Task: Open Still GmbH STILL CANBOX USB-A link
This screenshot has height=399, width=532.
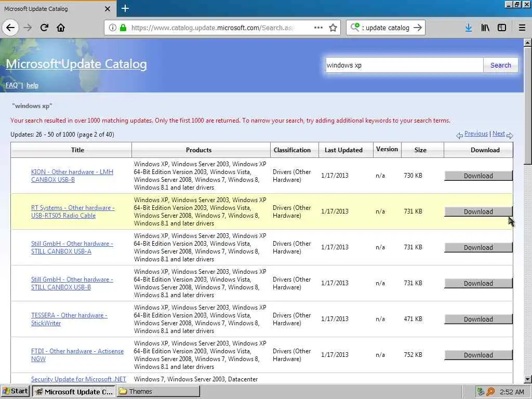Action: pyautogui.click(x=72, y=247)
